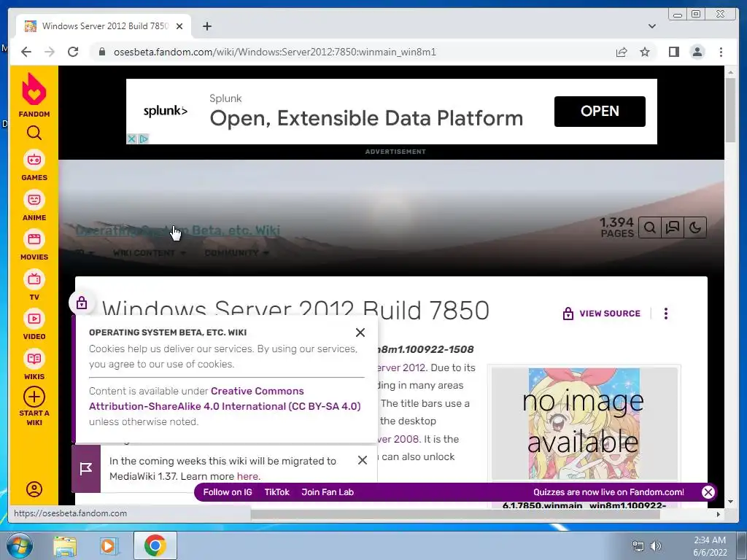Click the scrollbar down arrow
This screenshot has height=560, width=747.
pos(731,501)
